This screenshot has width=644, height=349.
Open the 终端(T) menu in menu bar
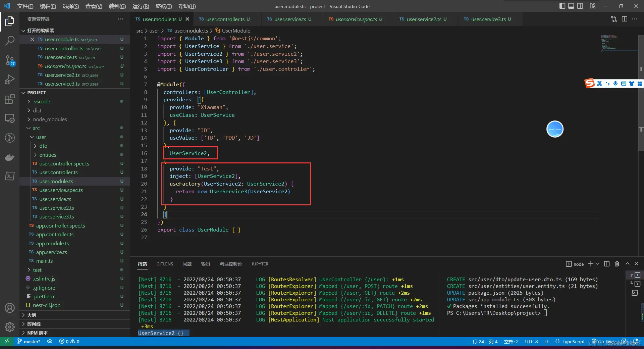pyautogui.click(x=163, y=6)
